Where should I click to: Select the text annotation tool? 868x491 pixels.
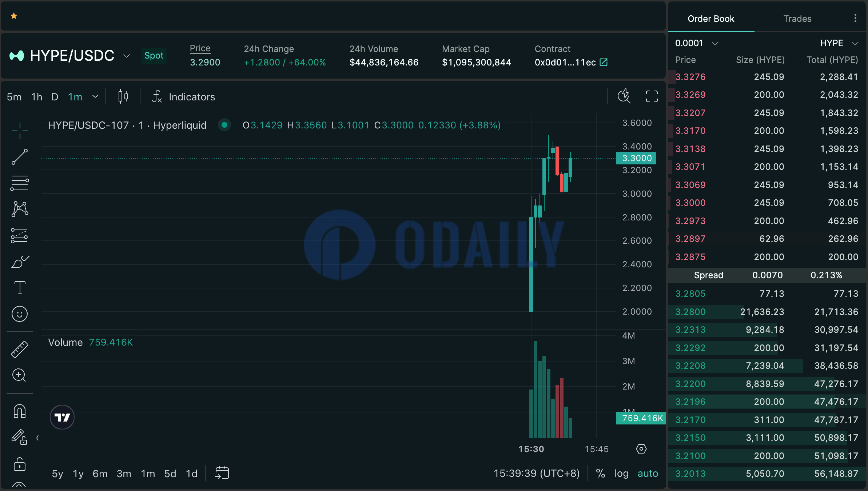20,288
